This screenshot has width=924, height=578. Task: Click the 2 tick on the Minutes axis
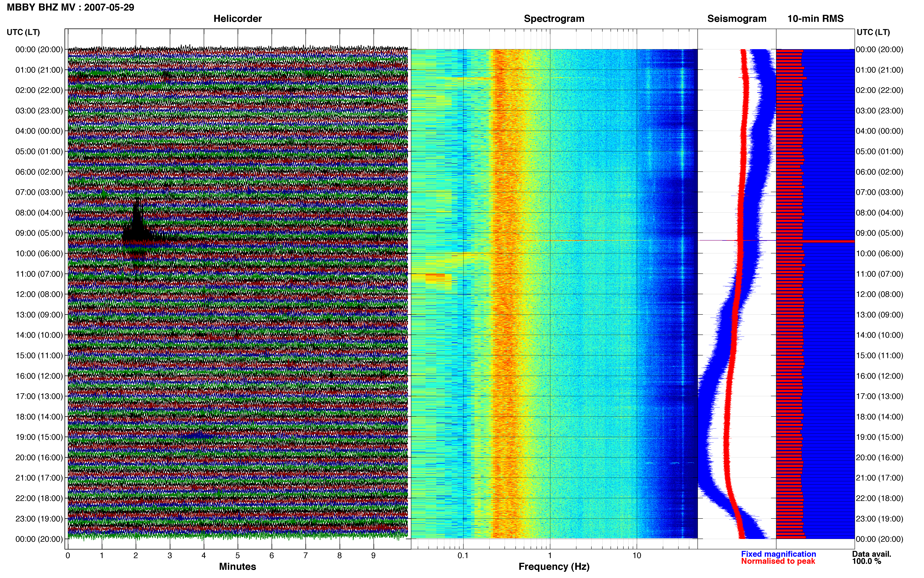pyautogui.click(x=136, y=555)
